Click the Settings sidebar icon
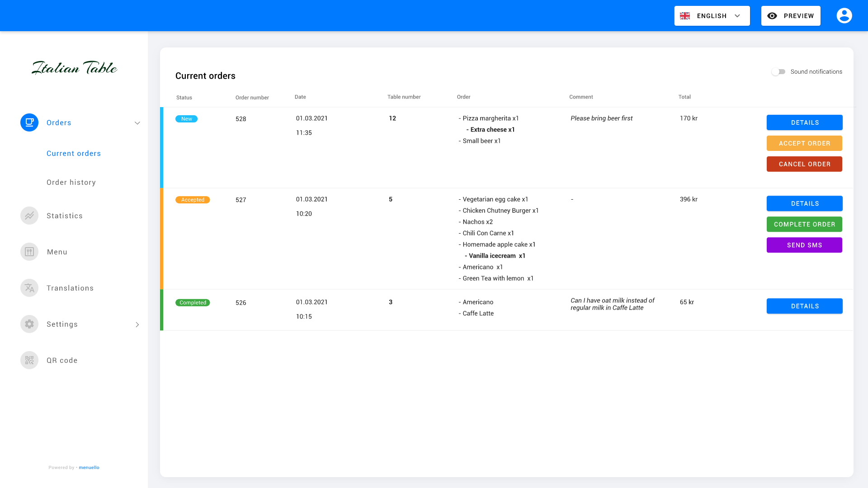 29,324
